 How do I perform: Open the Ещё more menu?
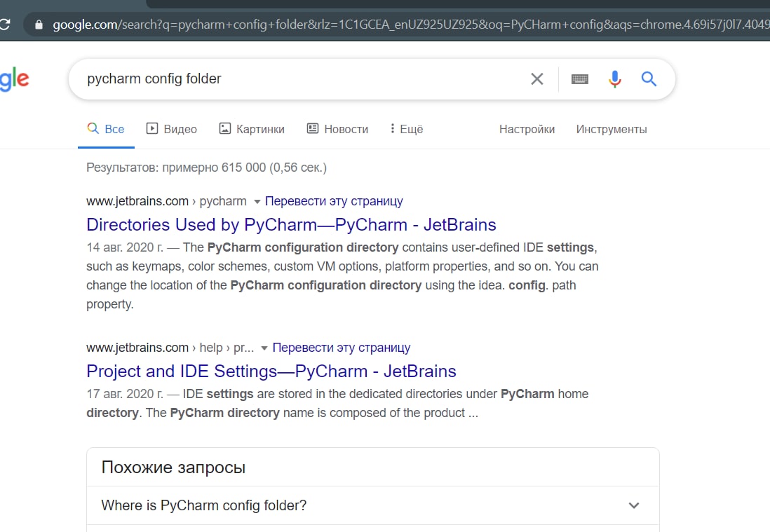(x=407, y=129)
